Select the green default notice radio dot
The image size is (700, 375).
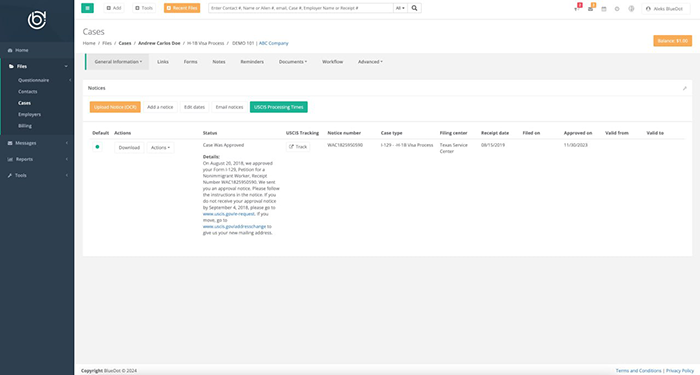(x=97, y=147)
